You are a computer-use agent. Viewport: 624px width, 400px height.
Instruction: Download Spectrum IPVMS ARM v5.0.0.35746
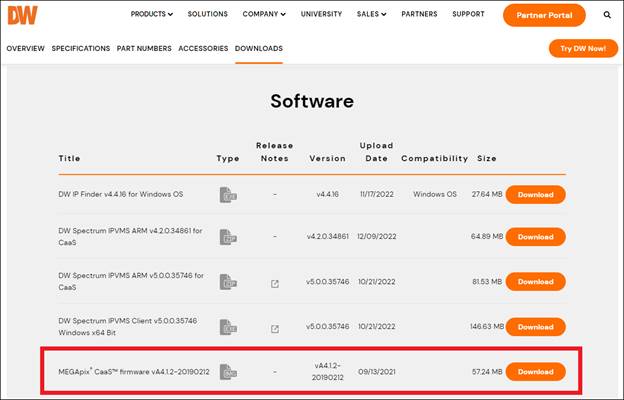pos(535,282)
